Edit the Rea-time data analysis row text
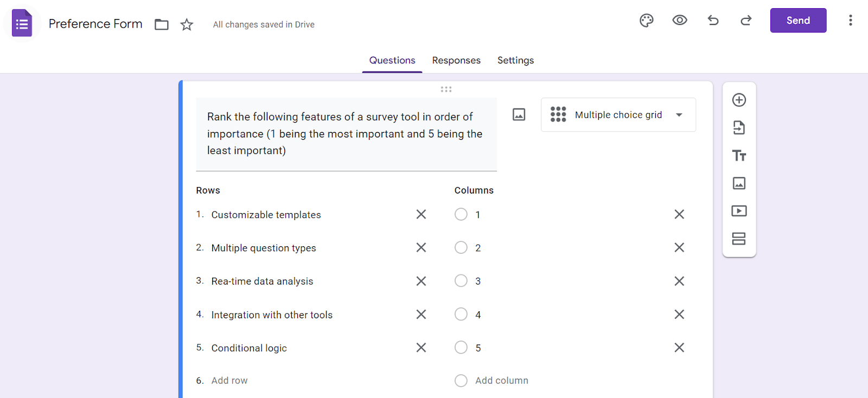Screen dimensions: 868x398 click(x=262, y=281)
